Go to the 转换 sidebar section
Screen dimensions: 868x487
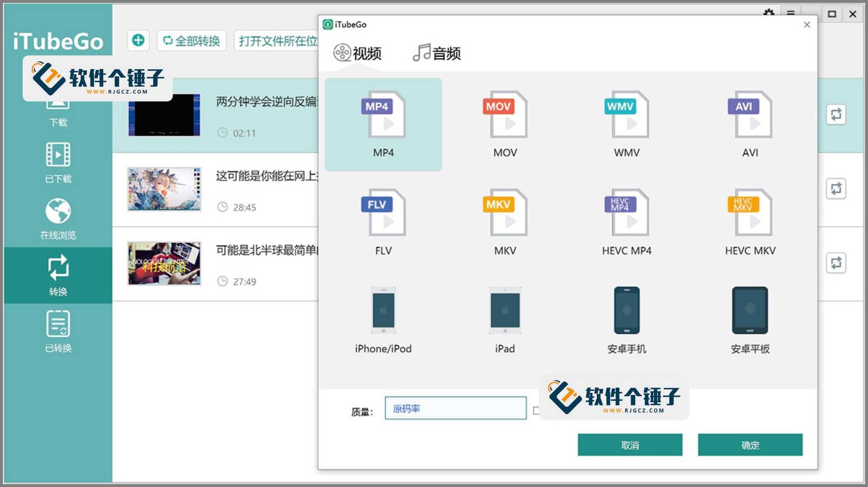[x=58, y=275]
